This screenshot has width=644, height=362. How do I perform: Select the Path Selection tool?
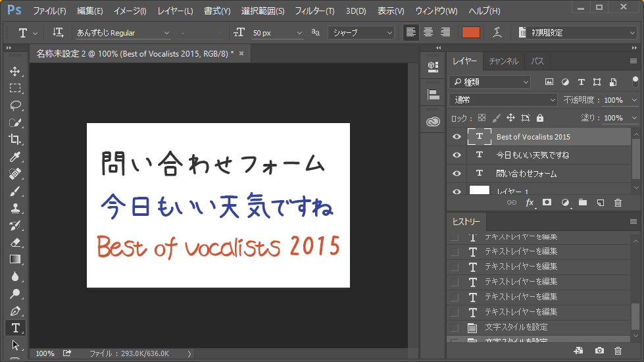(15, 345)
